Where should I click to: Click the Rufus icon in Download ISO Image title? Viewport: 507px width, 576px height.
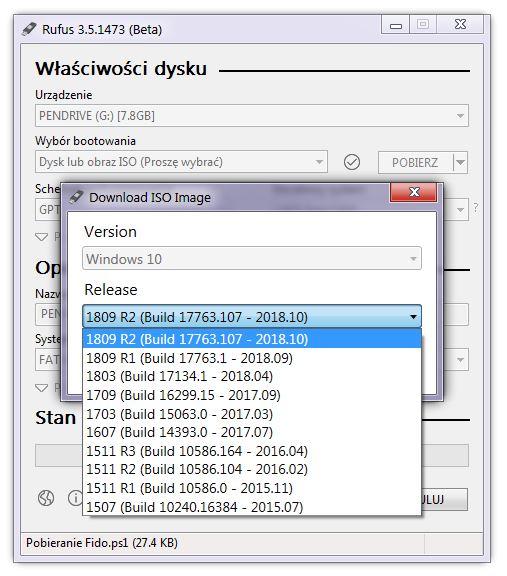76,197
